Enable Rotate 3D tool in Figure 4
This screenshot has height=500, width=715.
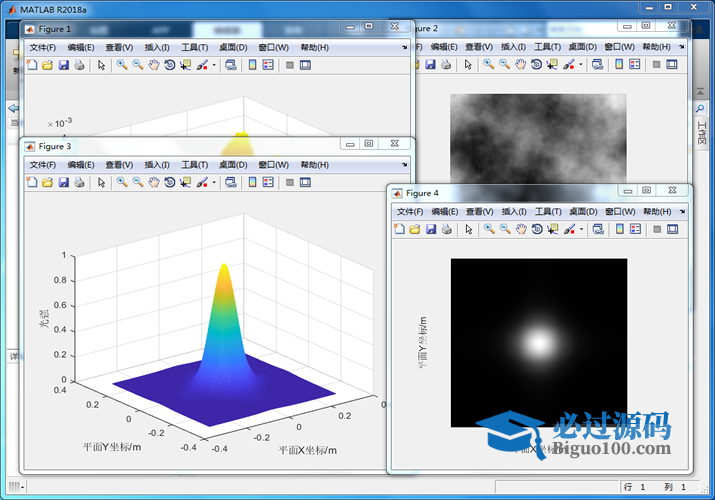point(537,229)
